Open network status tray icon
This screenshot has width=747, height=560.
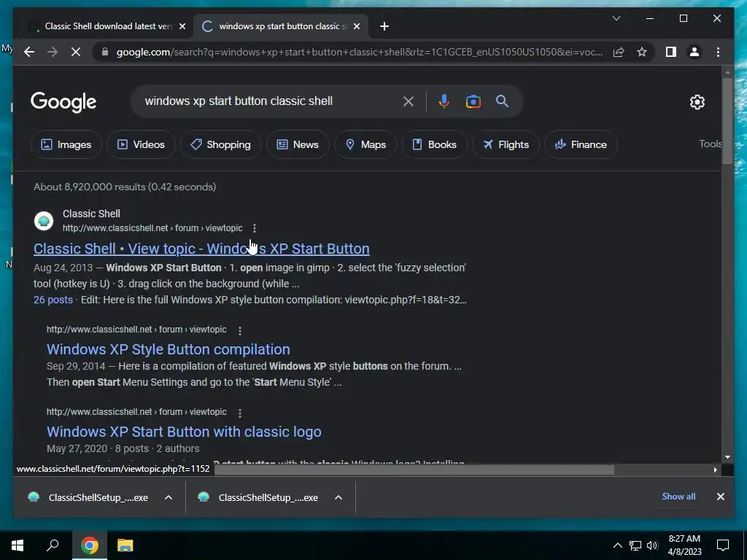[x=635, y=545]
